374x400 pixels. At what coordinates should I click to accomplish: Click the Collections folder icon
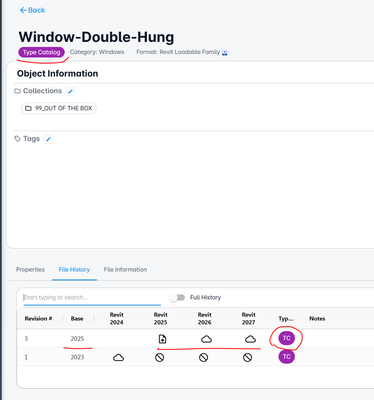click(x=17, y=91)
